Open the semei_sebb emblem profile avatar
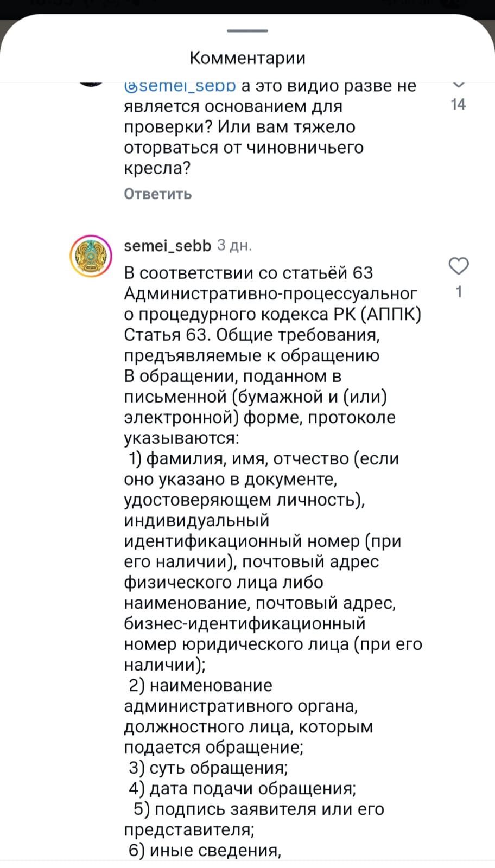The width and height of the screenshot is (495, 868). (91, 256)
